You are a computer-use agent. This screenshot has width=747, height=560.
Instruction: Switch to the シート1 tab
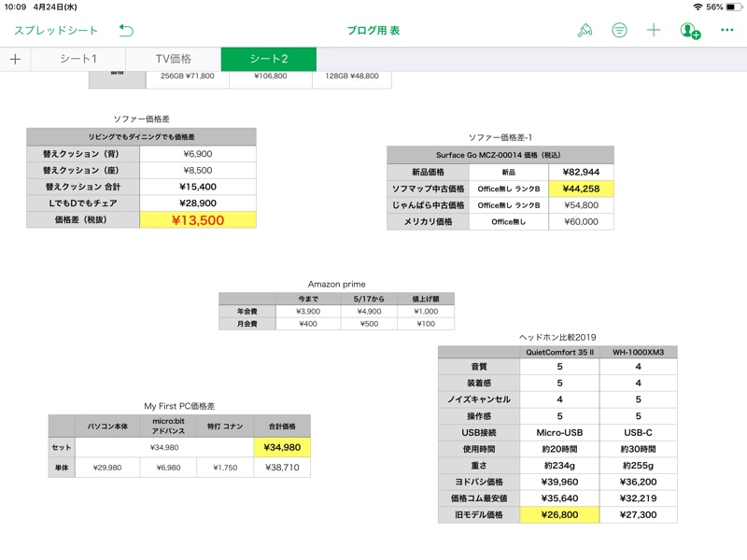pos(78,59)
